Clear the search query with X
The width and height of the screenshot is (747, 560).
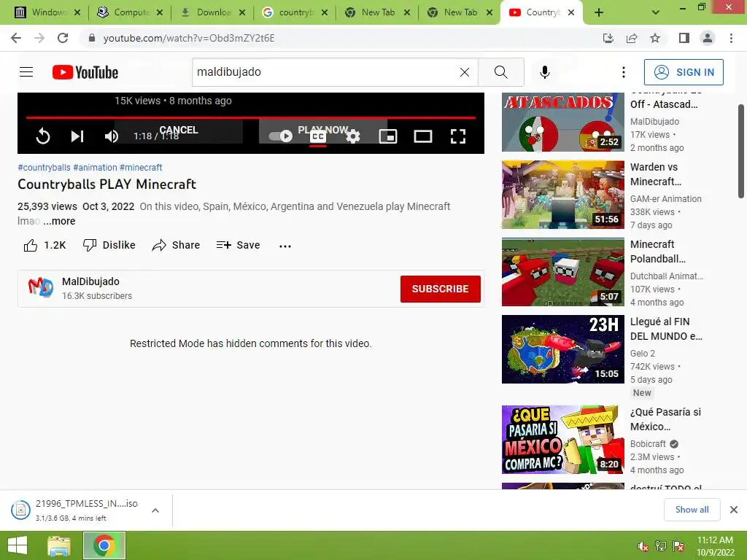(465, 72)
